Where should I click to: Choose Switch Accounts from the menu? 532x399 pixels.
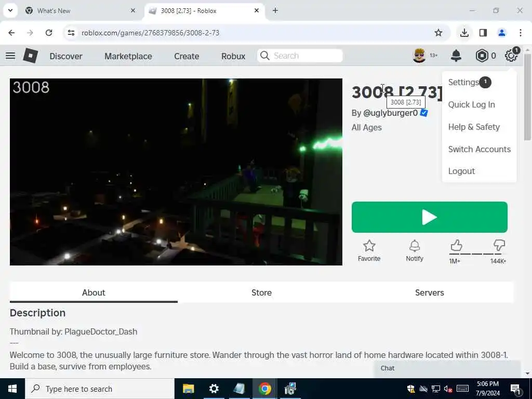pyautogui.click(x=480, y=149)
